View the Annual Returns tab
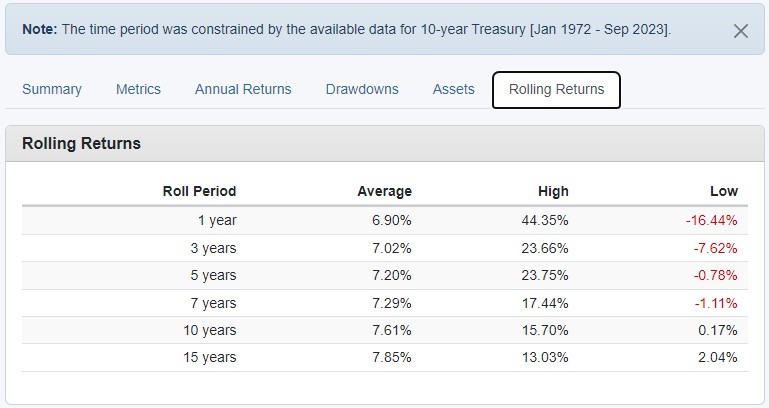Viewport: 769px width, 408px height. point(243,89)
